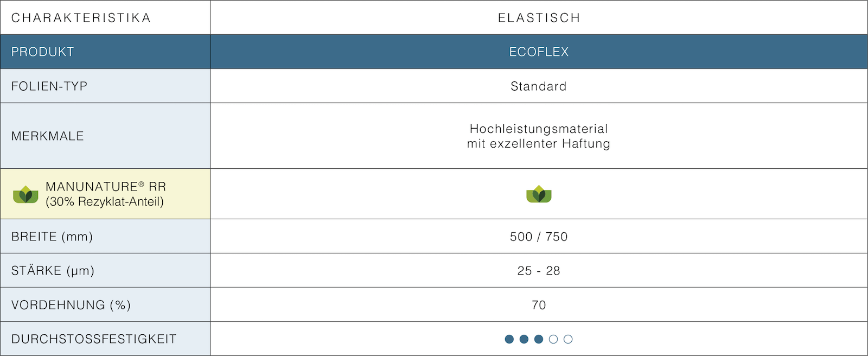The image size is (868, 356).
Task: Click the 25 - 28 thickness value
Action: (x=539, y=271)
